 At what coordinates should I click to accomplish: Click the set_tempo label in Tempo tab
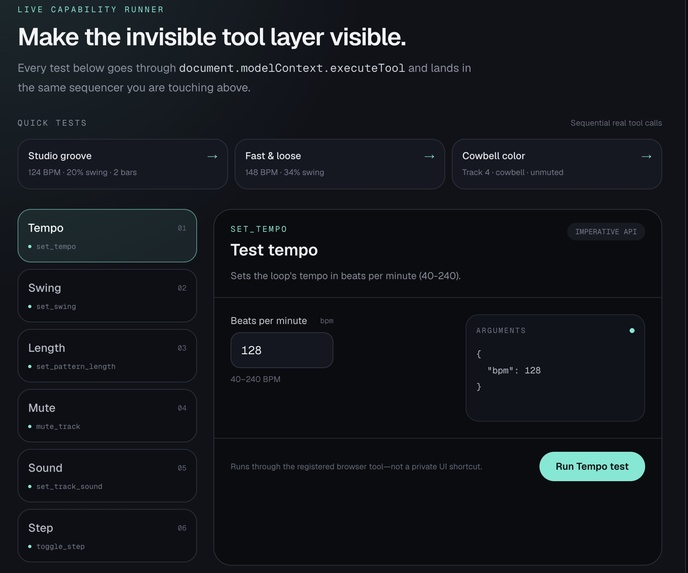click(56, 247)
